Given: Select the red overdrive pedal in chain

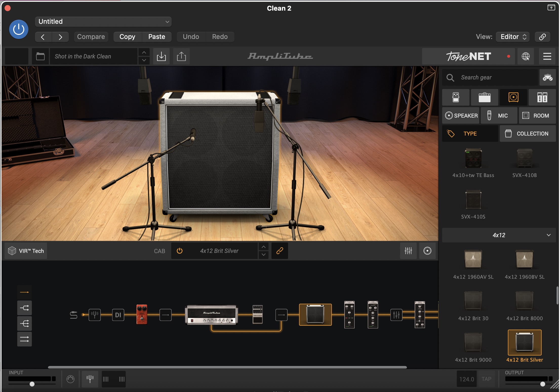Looking at the screenshot, I should click(x=142, y=314).
